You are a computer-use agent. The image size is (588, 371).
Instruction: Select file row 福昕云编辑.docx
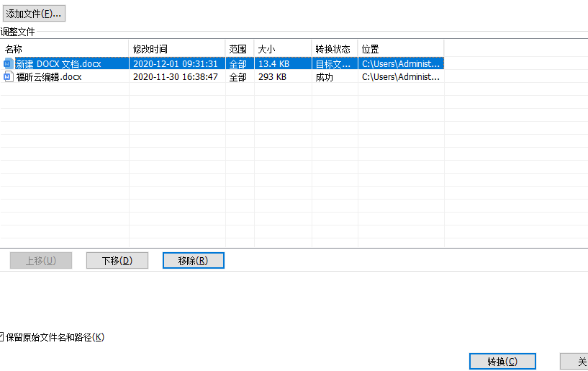(222, 76)
